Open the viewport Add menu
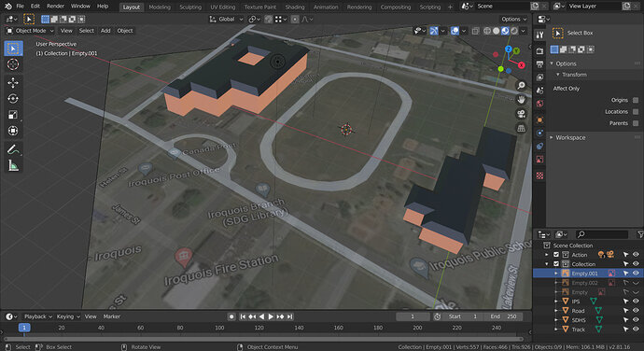 tap(105, 31)
